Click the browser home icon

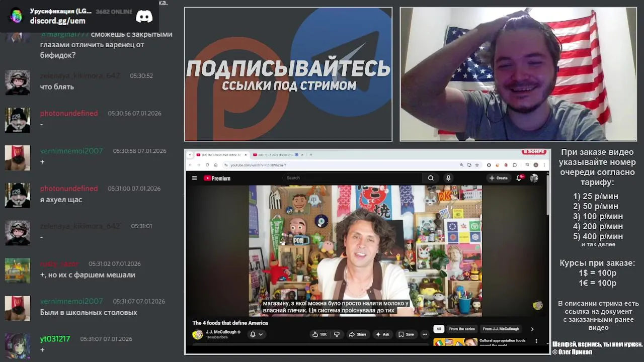(x=216, y=165)
